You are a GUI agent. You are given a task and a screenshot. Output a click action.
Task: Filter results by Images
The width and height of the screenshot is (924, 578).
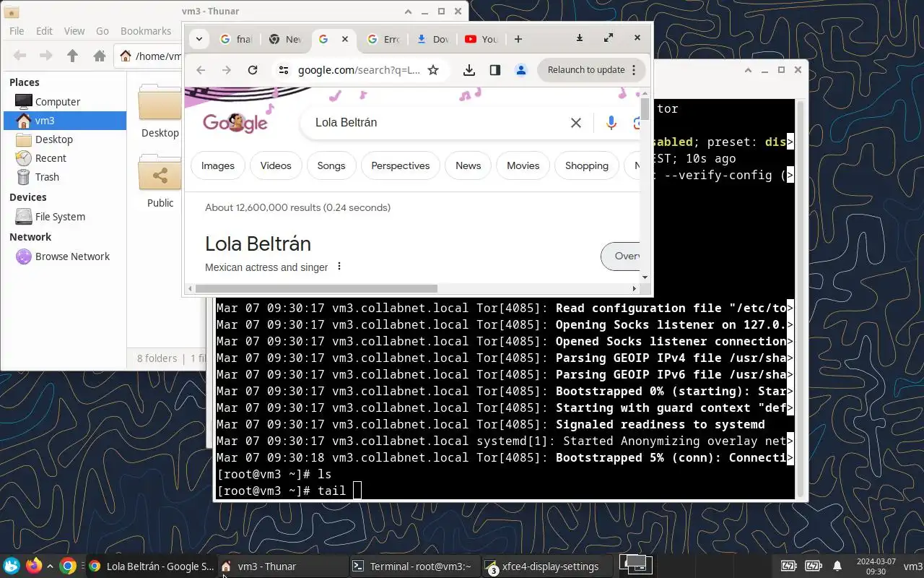(x=218, y=165)
